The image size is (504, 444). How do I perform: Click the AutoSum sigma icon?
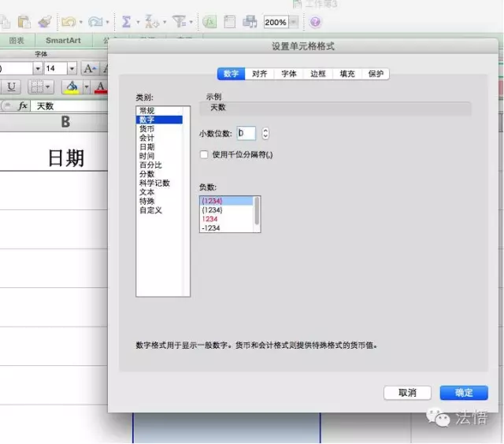(x=126, y=22)
